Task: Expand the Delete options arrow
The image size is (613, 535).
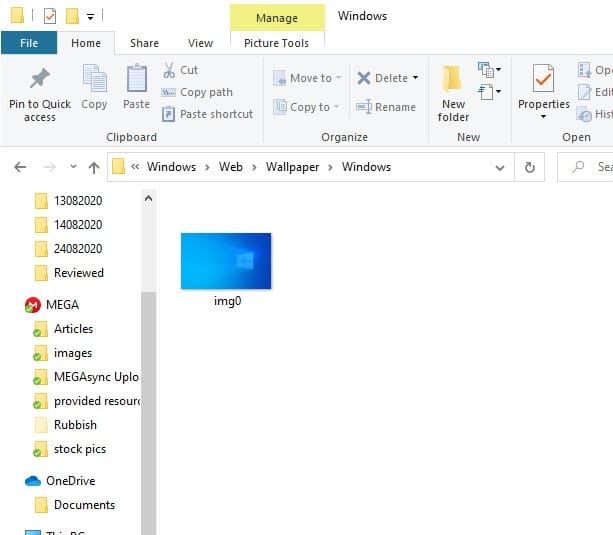Action: tap(415, 78)
